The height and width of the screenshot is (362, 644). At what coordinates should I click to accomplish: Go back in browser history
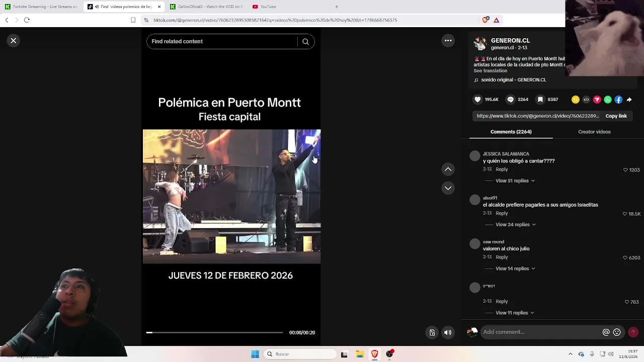pos(7,20)
